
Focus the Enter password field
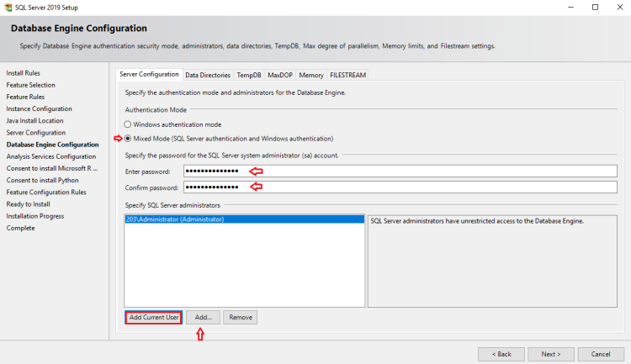(400, 171)
